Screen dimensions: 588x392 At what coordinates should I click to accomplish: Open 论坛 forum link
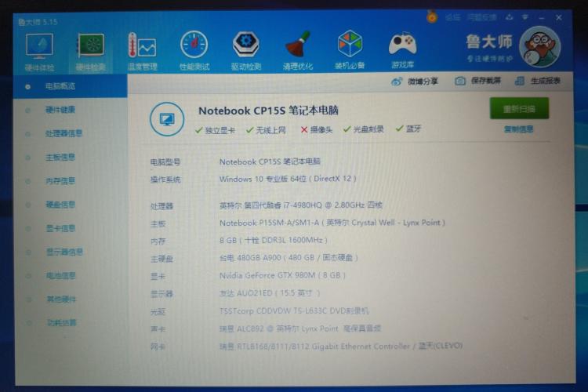(x=452, y=17)
